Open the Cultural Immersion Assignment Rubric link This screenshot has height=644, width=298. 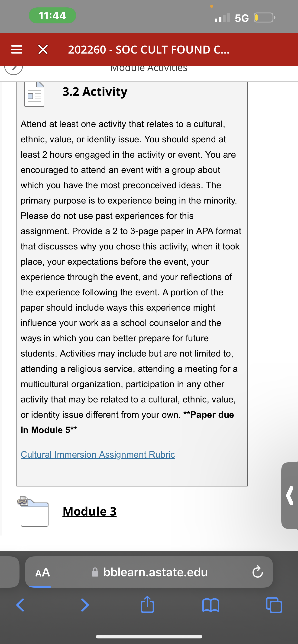pos(98,454)
